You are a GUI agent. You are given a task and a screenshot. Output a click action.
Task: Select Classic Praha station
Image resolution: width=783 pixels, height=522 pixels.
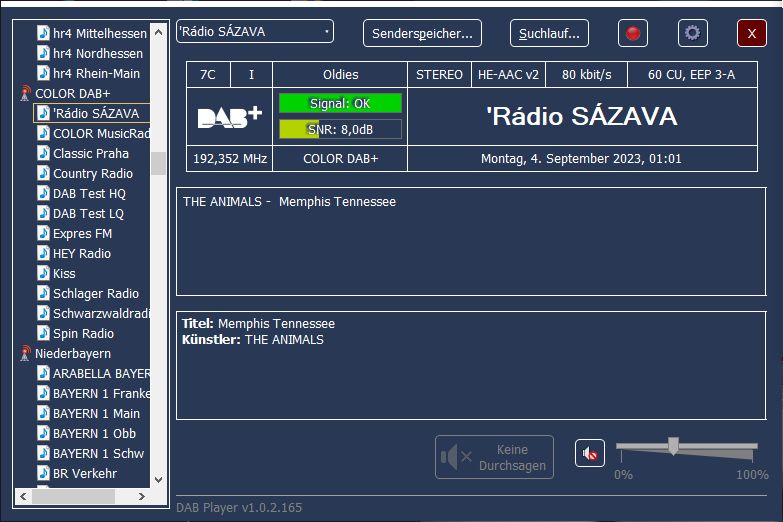(x=91, y=153)
